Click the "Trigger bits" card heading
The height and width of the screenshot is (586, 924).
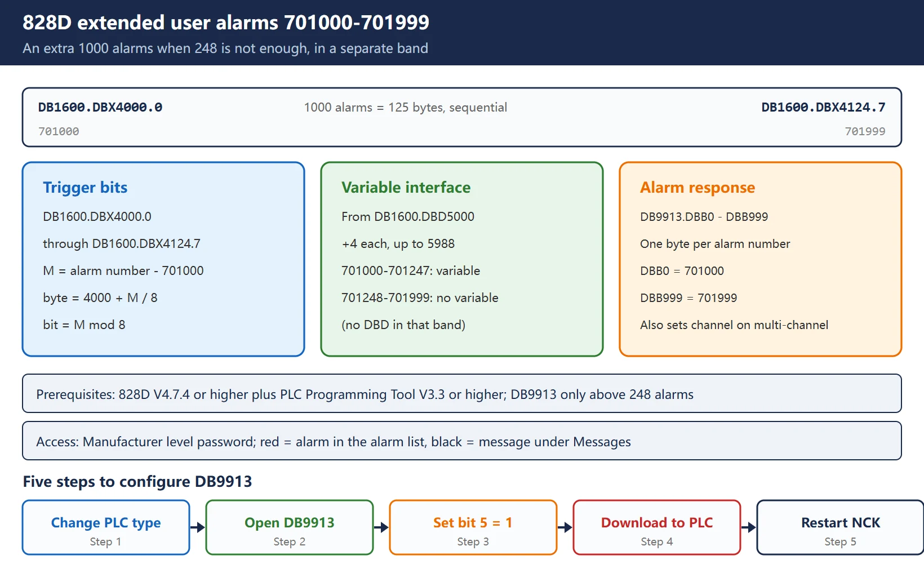[85, 187]
